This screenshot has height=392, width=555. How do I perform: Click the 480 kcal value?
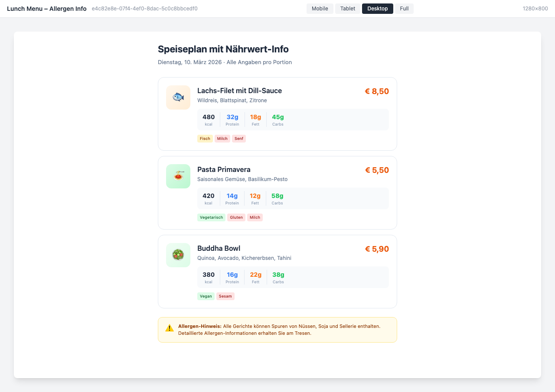click(209, 117)
